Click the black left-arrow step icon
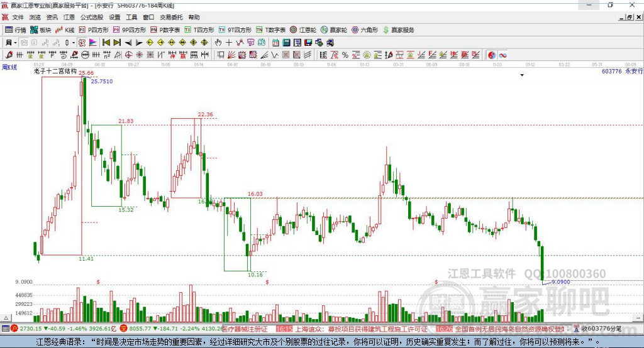This screenshot has height=348, width=644. coord(128,42)
